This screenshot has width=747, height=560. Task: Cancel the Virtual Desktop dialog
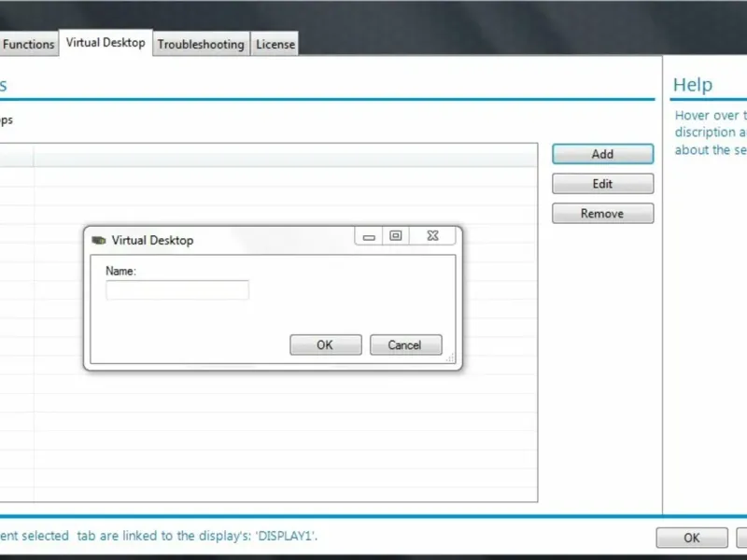pyautogui.click(x=405, y=344)
